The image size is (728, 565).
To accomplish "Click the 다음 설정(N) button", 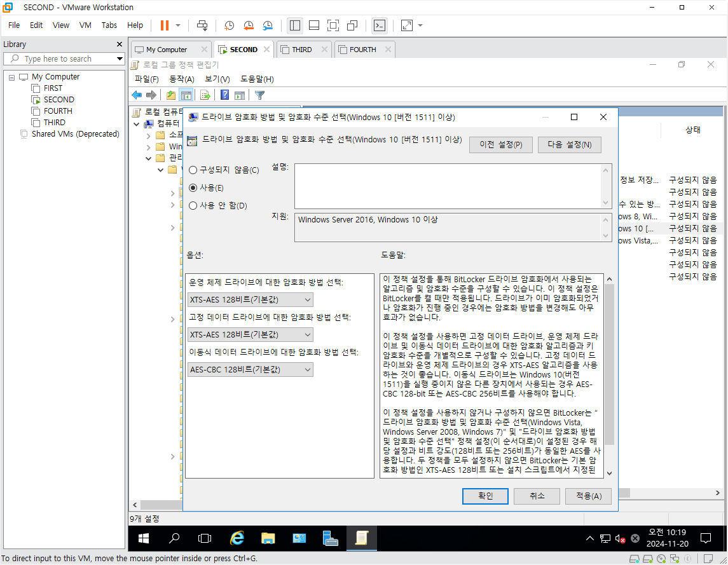I will click(x=569, y=145).
